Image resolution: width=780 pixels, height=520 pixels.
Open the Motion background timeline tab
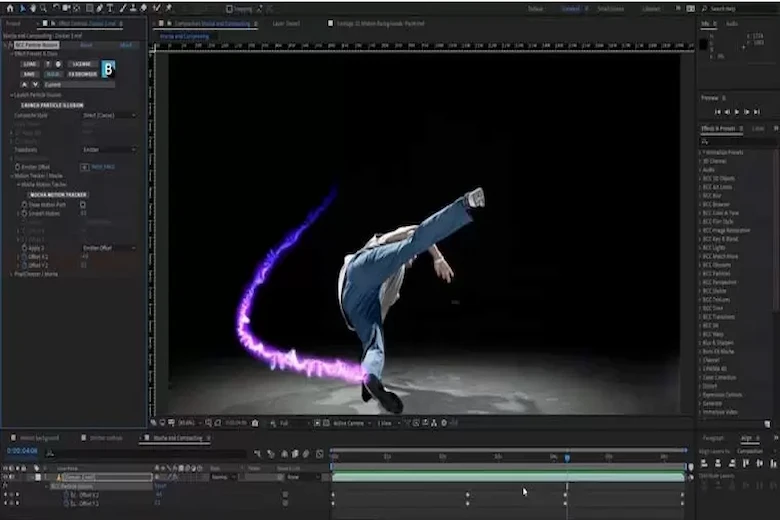click(x=39, y=438)
